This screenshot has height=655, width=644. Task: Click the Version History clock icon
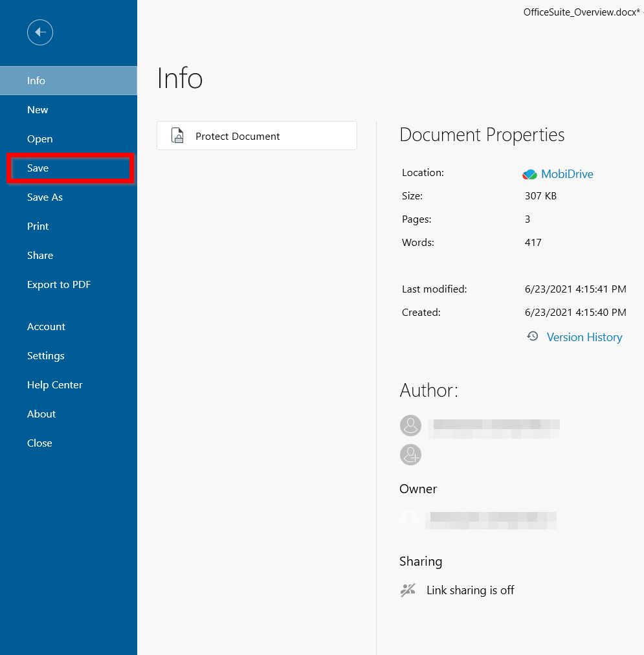coord(532,337)
